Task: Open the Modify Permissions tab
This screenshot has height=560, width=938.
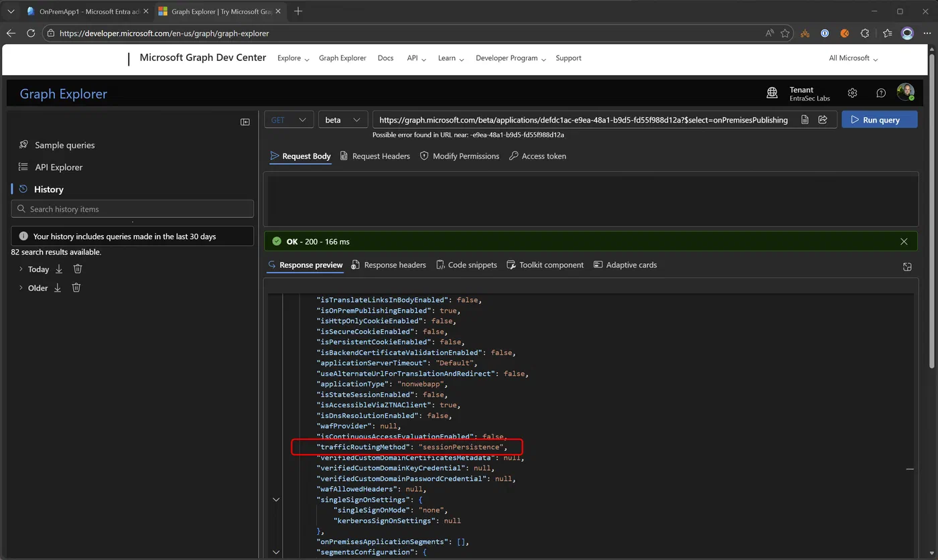Action: (x=460, y=156)
